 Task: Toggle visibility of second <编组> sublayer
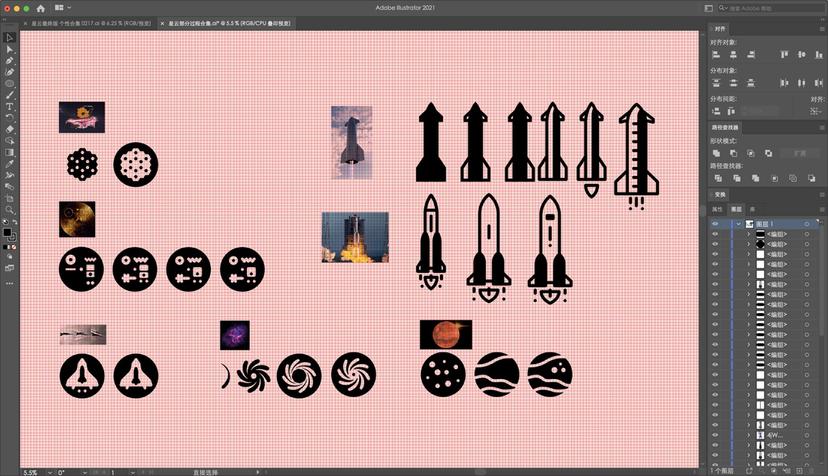pos(715,244)
